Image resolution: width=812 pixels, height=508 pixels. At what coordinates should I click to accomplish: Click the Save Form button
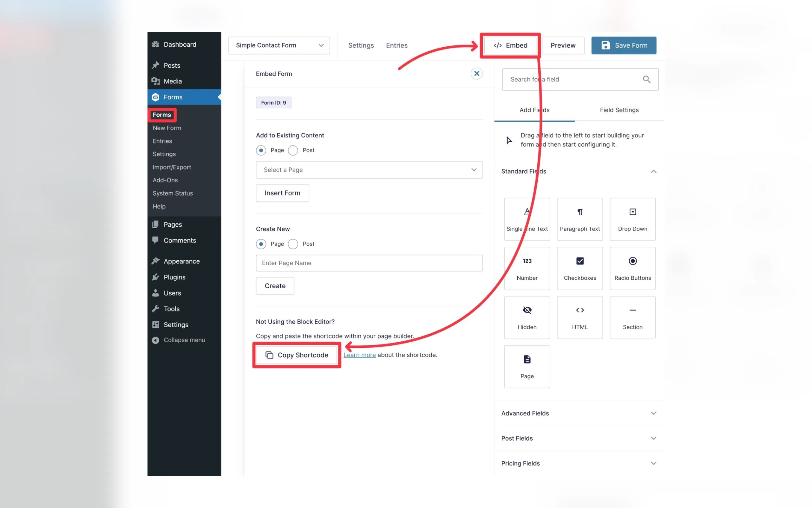pos(624,45)
